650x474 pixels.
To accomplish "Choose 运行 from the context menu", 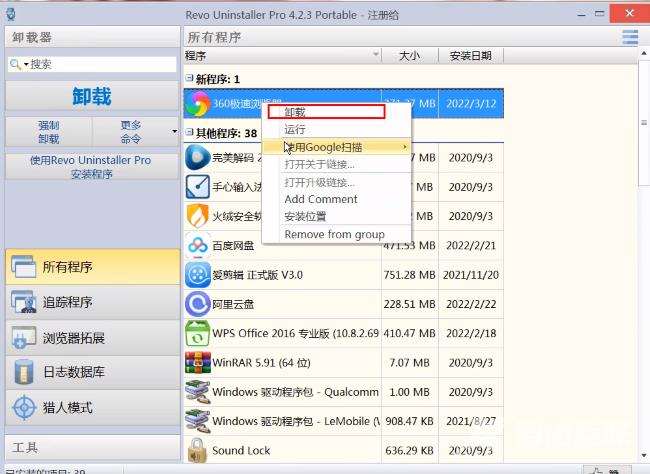I will [x=337, y=129].
